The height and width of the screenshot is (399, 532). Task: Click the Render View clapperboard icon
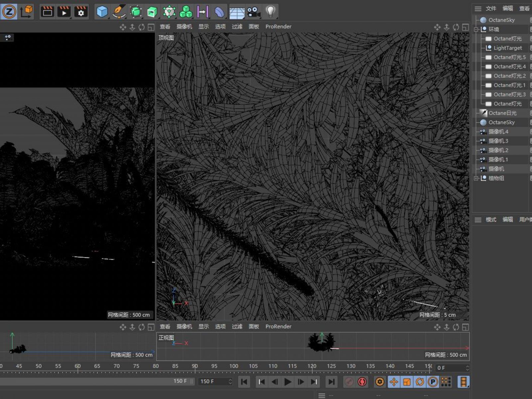(47, 12)
